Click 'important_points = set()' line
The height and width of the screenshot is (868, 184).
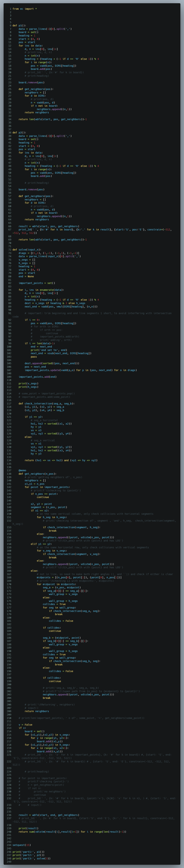pyautogui.click(x=37, y=283)
